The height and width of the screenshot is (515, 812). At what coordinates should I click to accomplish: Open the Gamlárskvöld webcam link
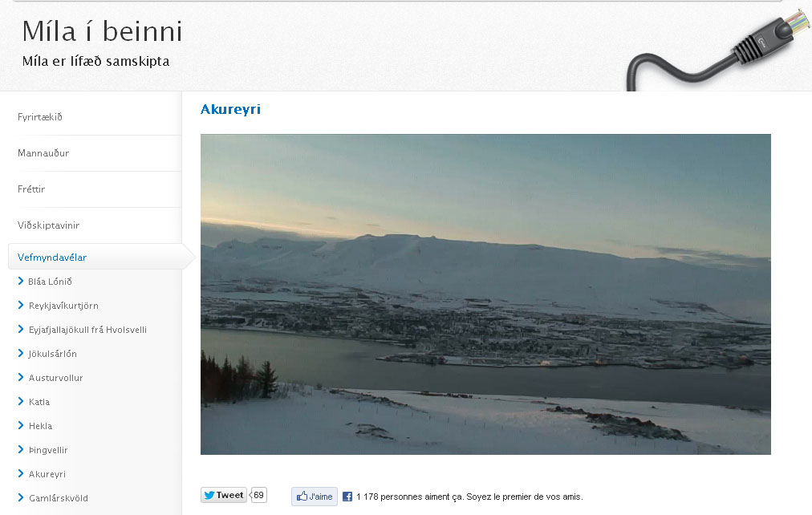(59, 498)
